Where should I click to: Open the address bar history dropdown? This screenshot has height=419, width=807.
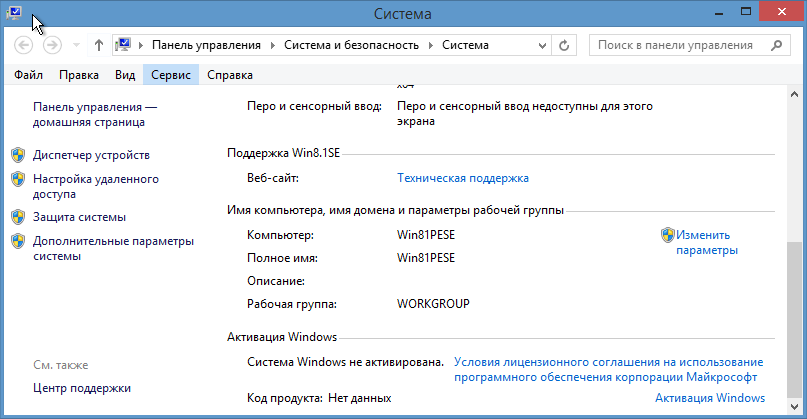point(543,45)
